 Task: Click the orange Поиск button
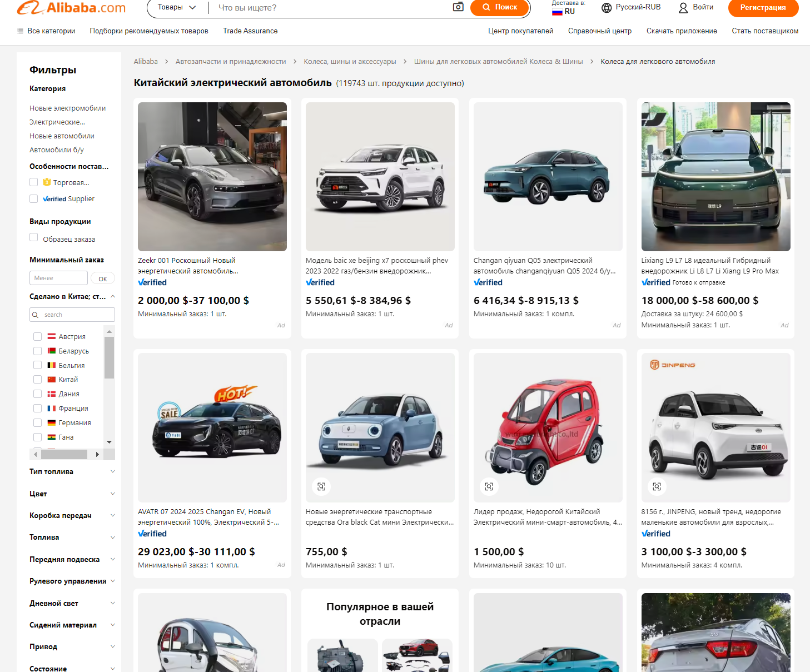click(x=499, y=7)
